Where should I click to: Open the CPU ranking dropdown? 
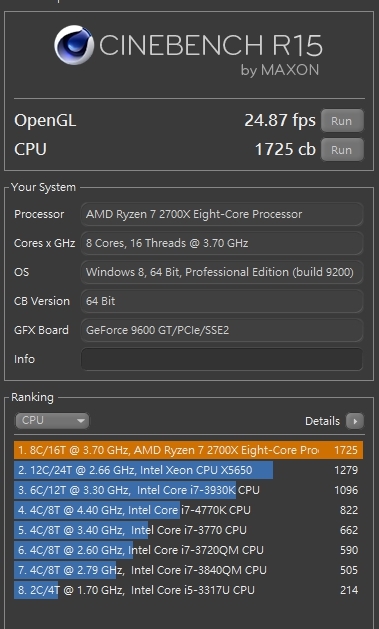click(x=52, y=420)
